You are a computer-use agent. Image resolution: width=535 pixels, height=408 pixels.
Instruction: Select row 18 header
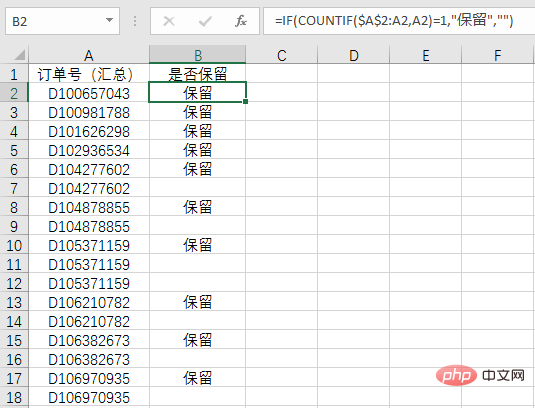(x=14, y=397)
